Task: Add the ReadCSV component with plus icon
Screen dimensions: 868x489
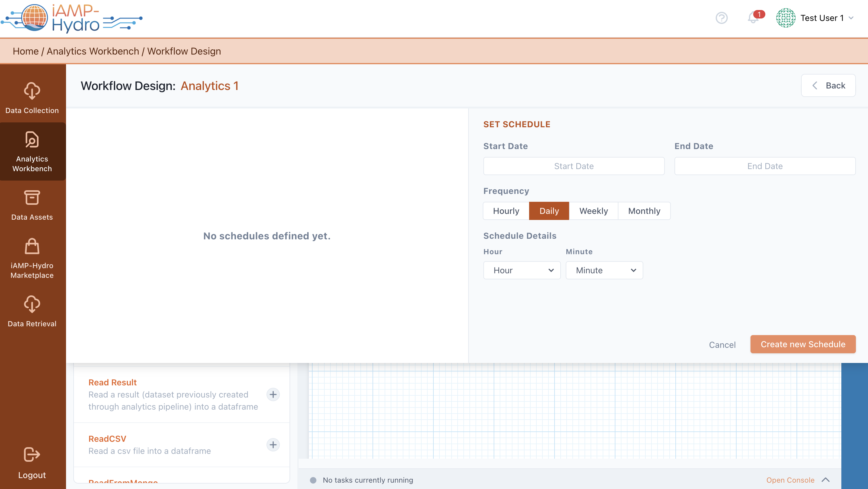Action: (273, 445)
